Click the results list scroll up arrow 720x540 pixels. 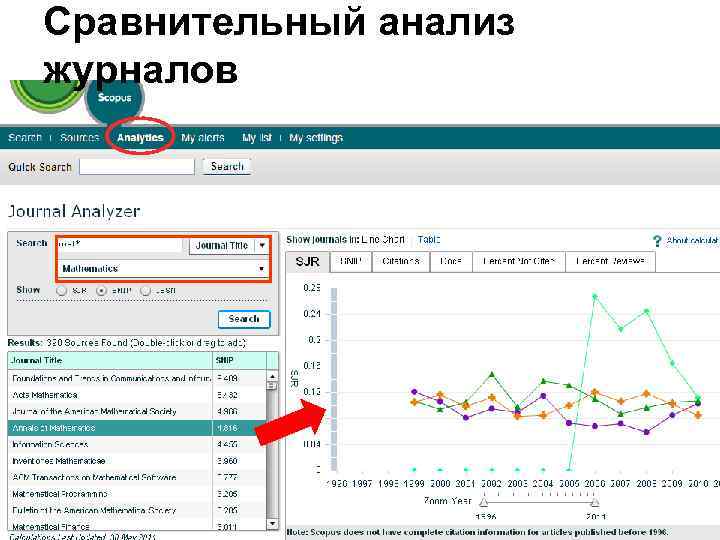tap(272, 377)
